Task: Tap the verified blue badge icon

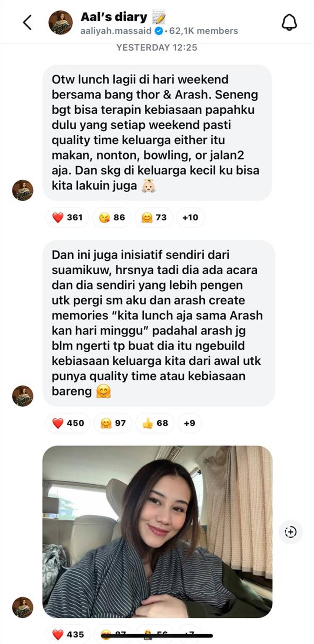Action: tap(159, 31)
